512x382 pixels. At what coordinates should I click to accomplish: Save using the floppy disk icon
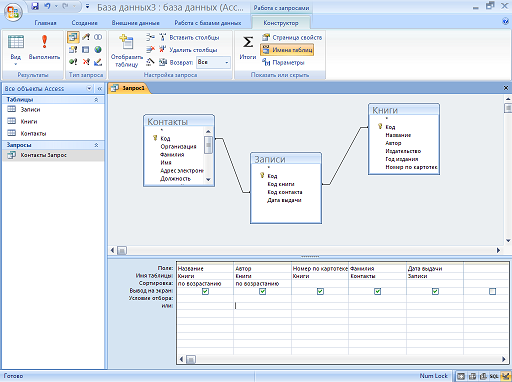35,6
